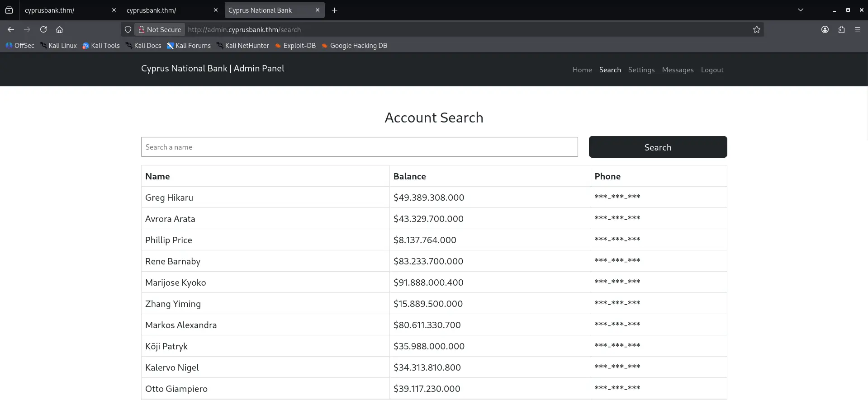Open the hamburger application menu
This screenshot has width=868, height=400.
pos(857,29)
